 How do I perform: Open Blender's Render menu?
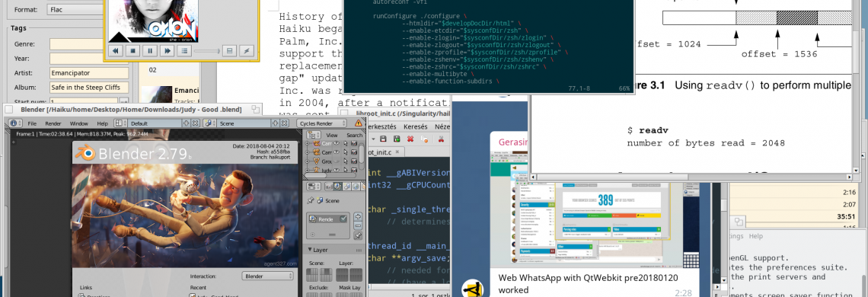[53, 123]
